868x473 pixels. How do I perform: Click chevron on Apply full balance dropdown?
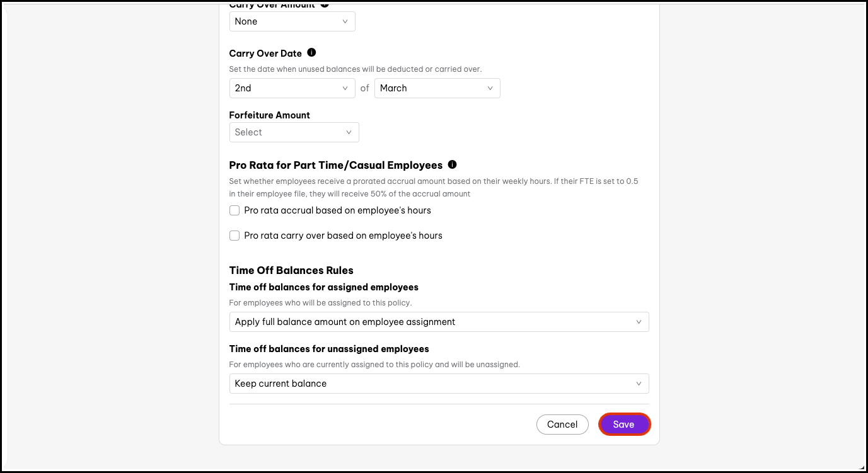[x=639, y=322]
